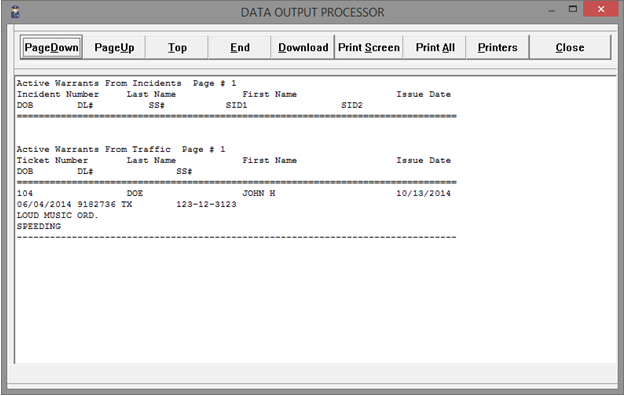Click first name JOHN H

259,193
